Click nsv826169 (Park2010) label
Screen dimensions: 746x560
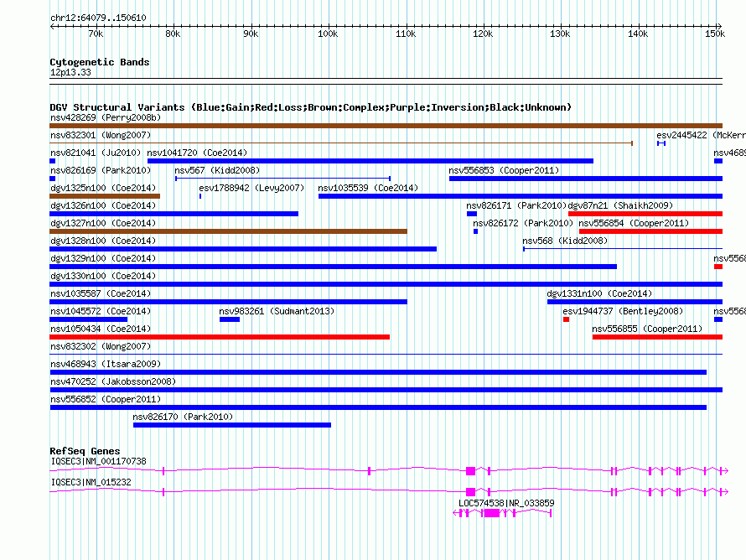(101, 170)
